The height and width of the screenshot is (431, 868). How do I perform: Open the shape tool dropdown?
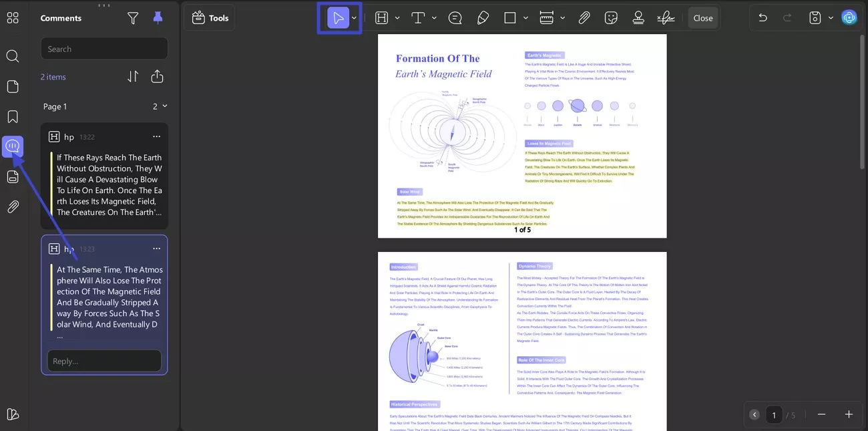click(524, 17)
